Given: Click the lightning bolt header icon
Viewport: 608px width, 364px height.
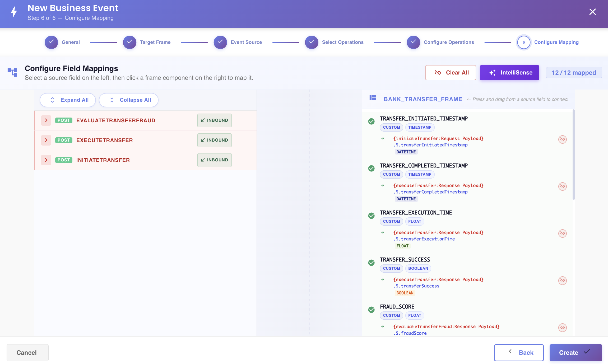Looking at the screenshot, I should (x=14, y=12).
